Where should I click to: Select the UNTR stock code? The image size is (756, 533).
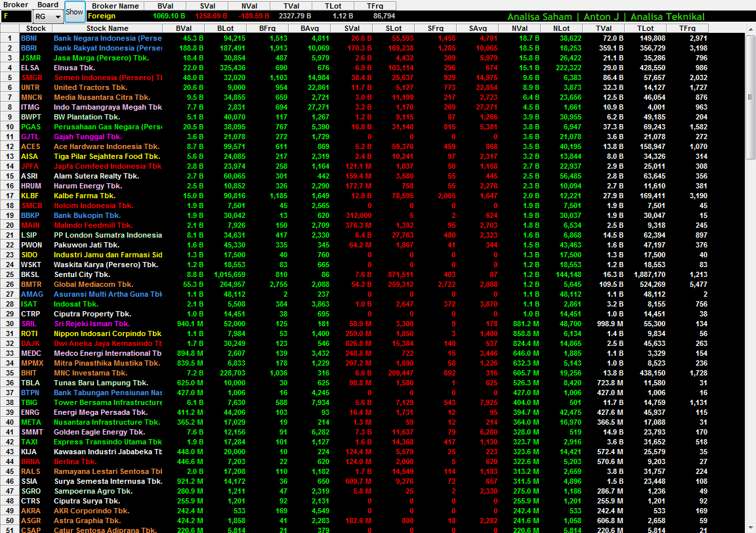click(30, 87)
